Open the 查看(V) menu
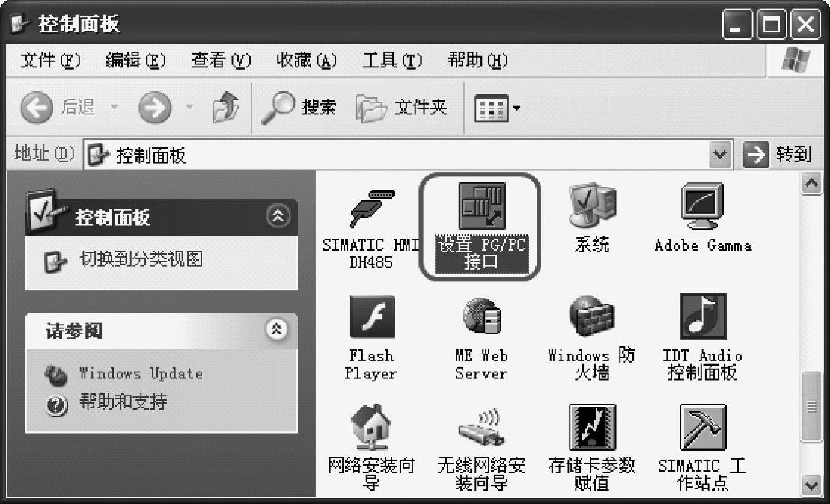Viewport: 830px width, 504px height. [221, 60]
